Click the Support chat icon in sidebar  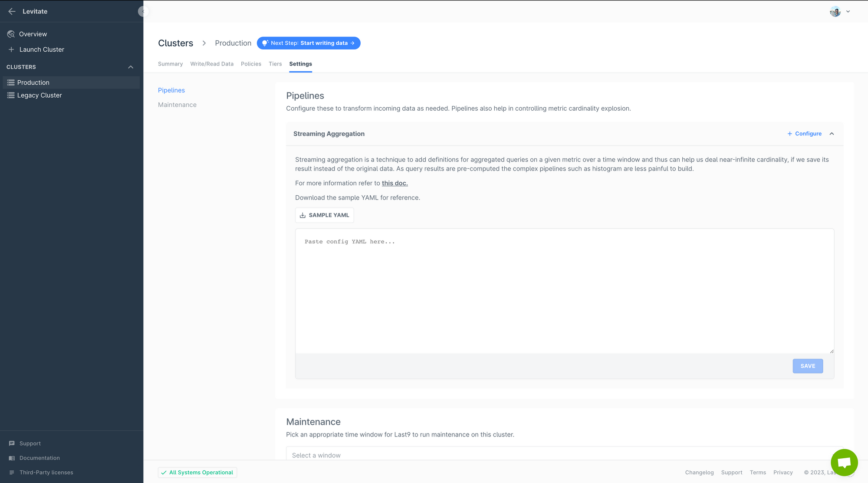click(x=12, y=444)
